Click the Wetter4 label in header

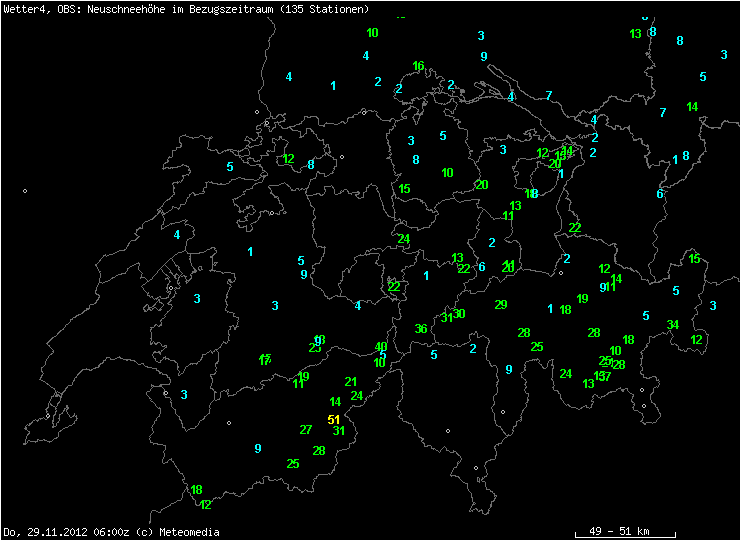click(20, 9)
